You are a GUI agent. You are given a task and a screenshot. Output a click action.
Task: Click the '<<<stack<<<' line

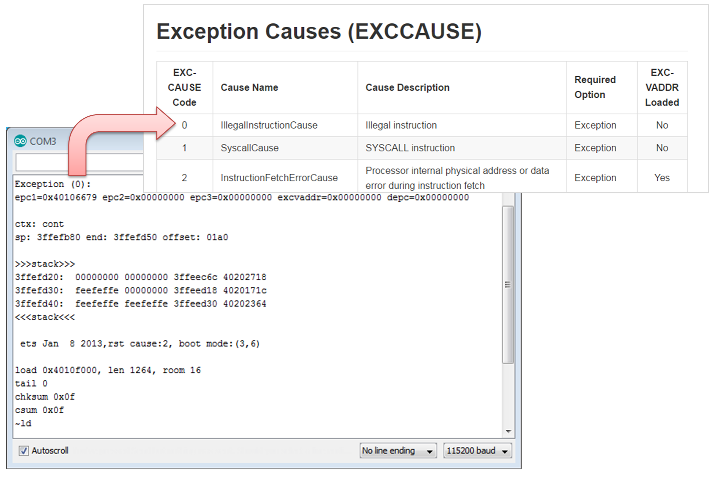point(45,317)
